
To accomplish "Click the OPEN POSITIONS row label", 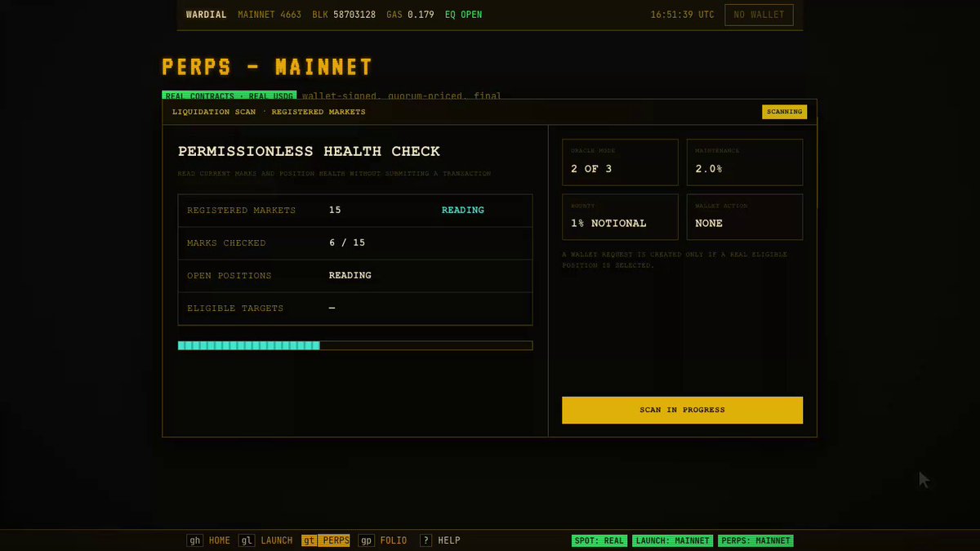I will point(229,275).
